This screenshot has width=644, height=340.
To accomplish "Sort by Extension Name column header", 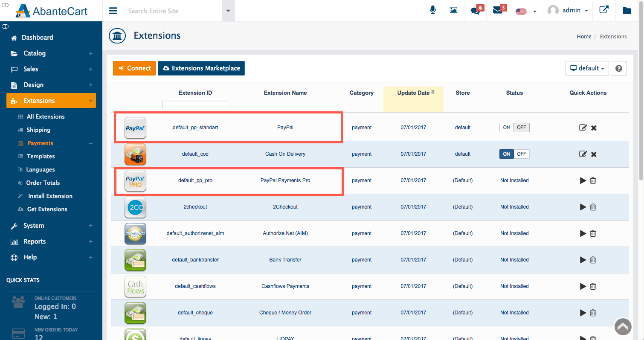I will (x=285, y=93).
